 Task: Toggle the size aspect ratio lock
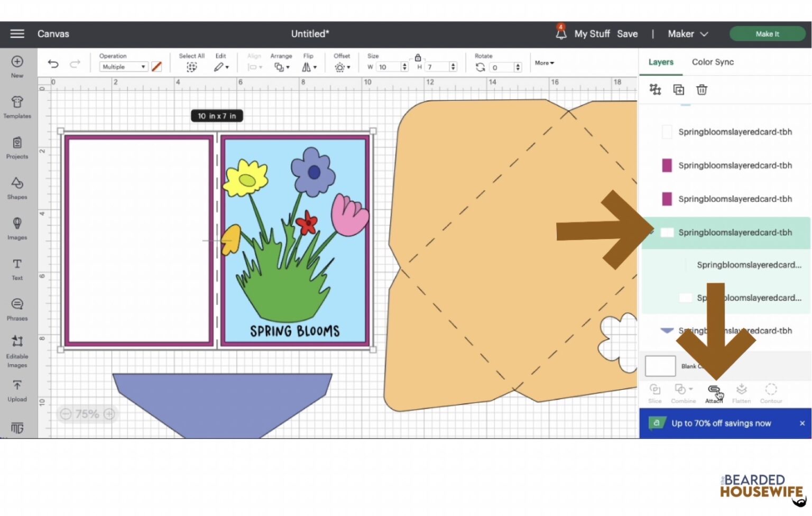[x=418, y=57]
